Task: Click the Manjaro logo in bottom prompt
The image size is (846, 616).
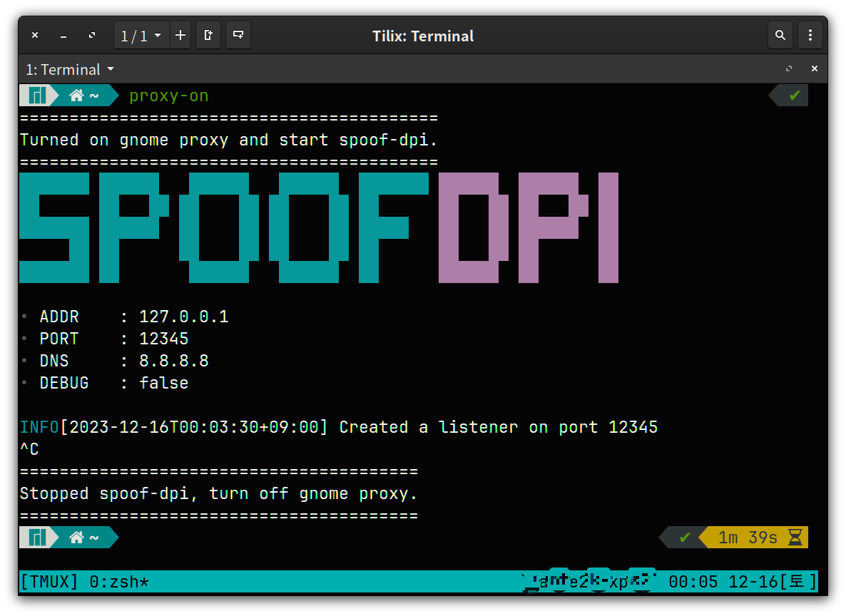Action: pyautogui.click(x=37, y=538)
